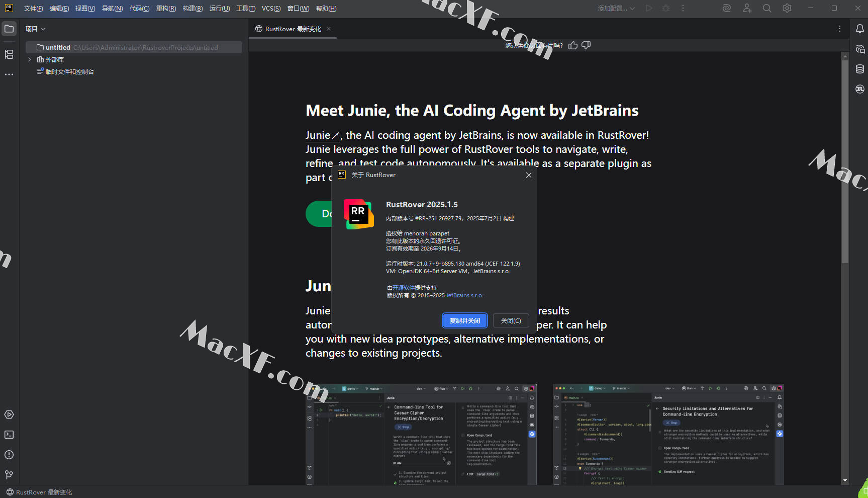
Task: Open the 工具(T) menu
Action: point(246,9)
